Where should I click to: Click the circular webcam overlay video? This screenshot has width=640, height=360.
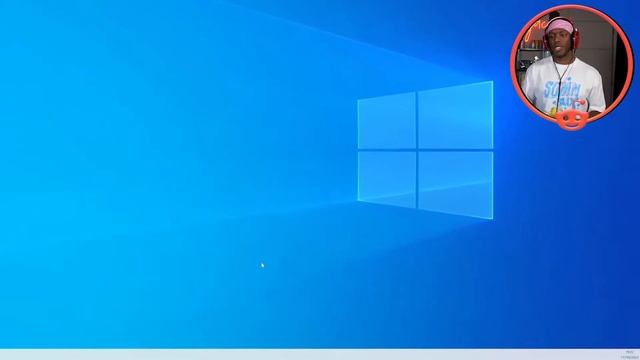point(571,64)
